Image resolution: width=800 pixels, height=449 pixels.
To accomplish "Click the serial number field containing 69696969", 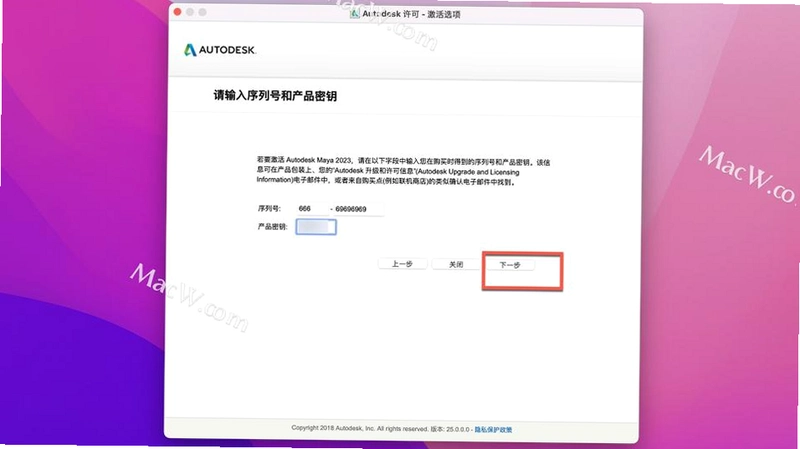I will (x=358, y=209).
